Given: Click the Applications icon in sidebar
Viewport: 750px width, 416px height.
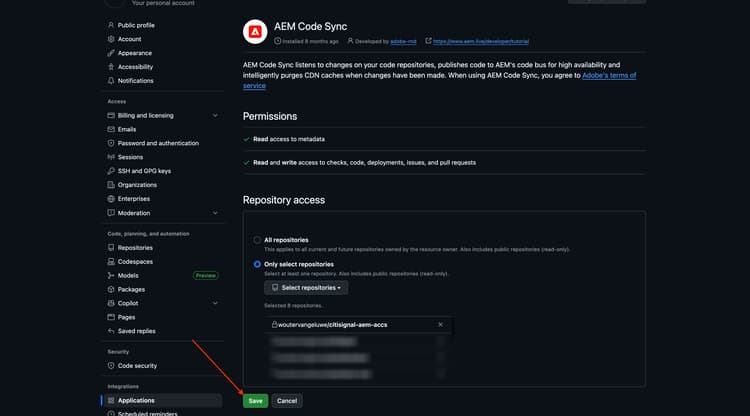Looking at the screenshot, I should point(111,401).
